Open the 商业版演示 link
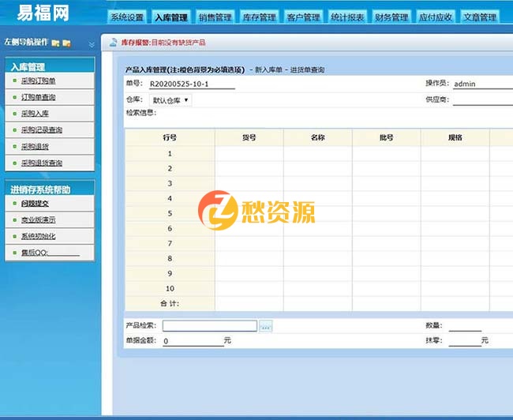Screen dimensions: 513x420 39,219
